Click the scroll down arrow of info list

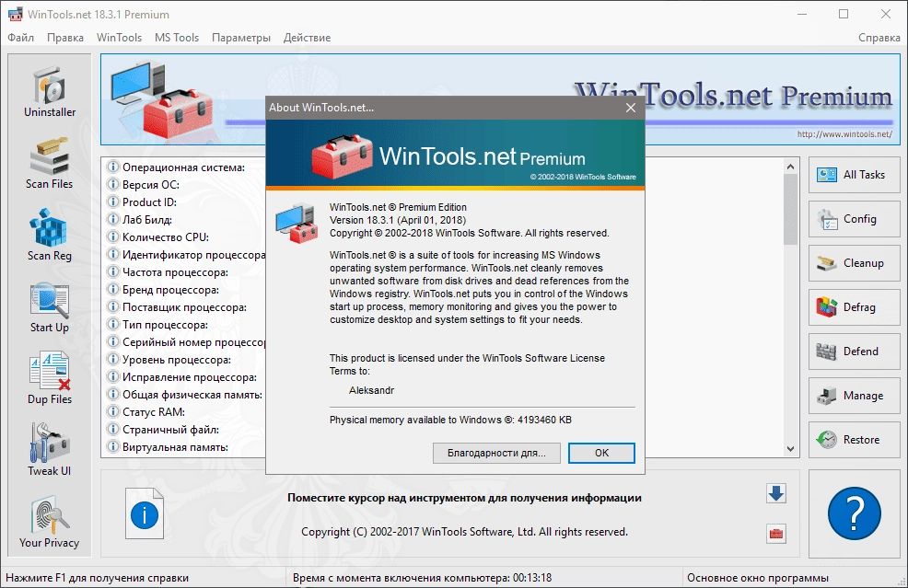point(790,448)
